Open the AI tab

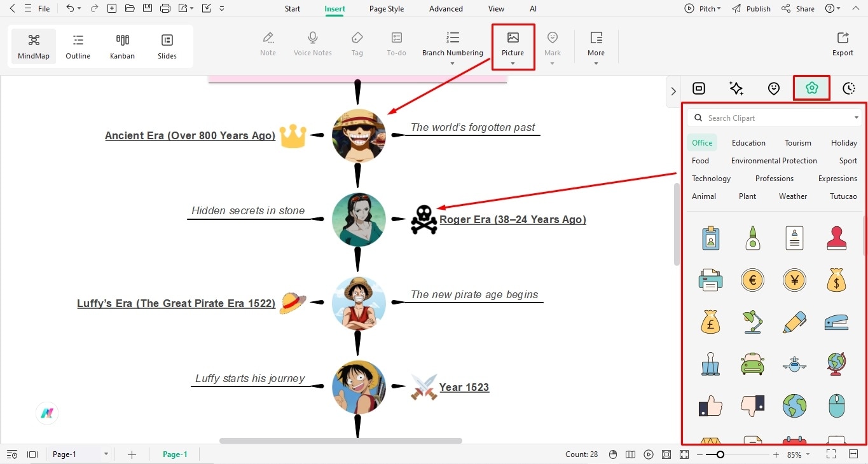(x=533, y=9)
